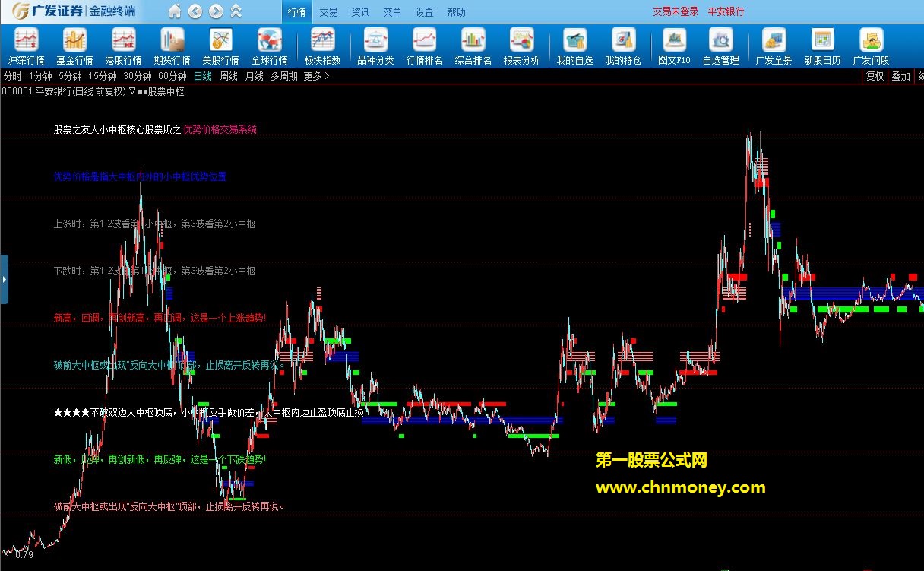Open 基金行情 fund quotes
The height and width of the screenshot is (571, 924).
click(x=75, y=46)
